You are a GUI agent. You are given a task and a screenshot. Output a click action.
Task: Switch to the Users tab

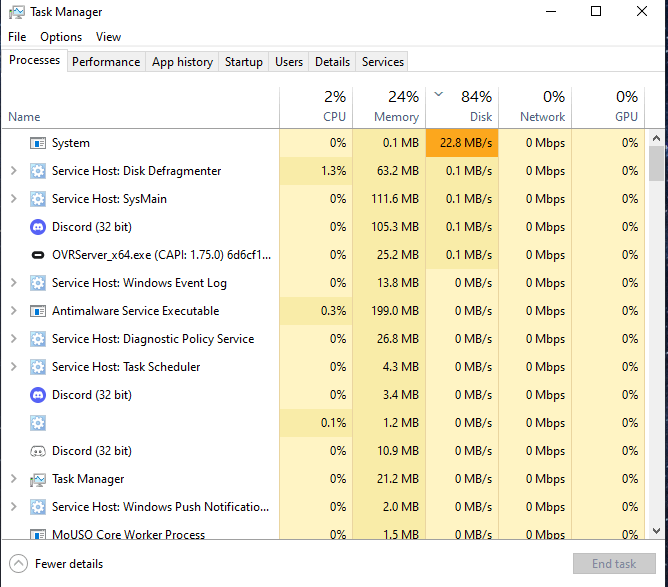289,62
